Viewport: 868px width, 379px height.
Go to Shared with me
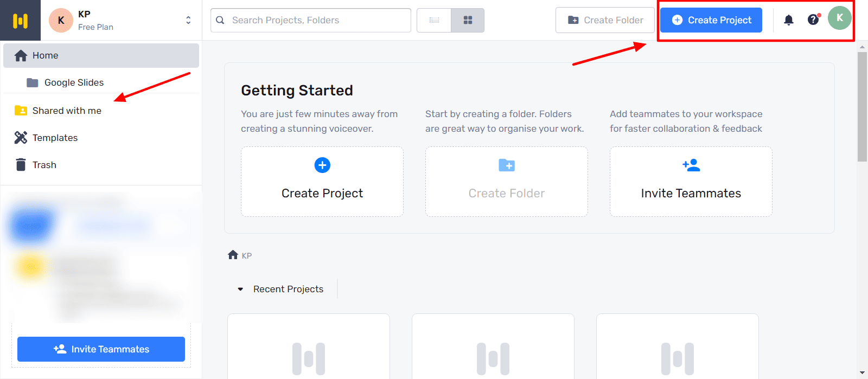[x=67, y=111]
